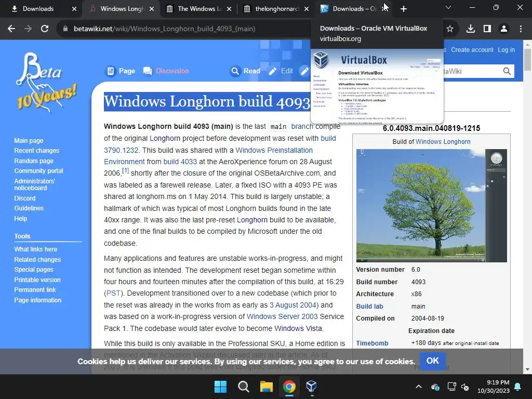
Task: Open the Chrome downloads icon
Action: click(471, 29)
